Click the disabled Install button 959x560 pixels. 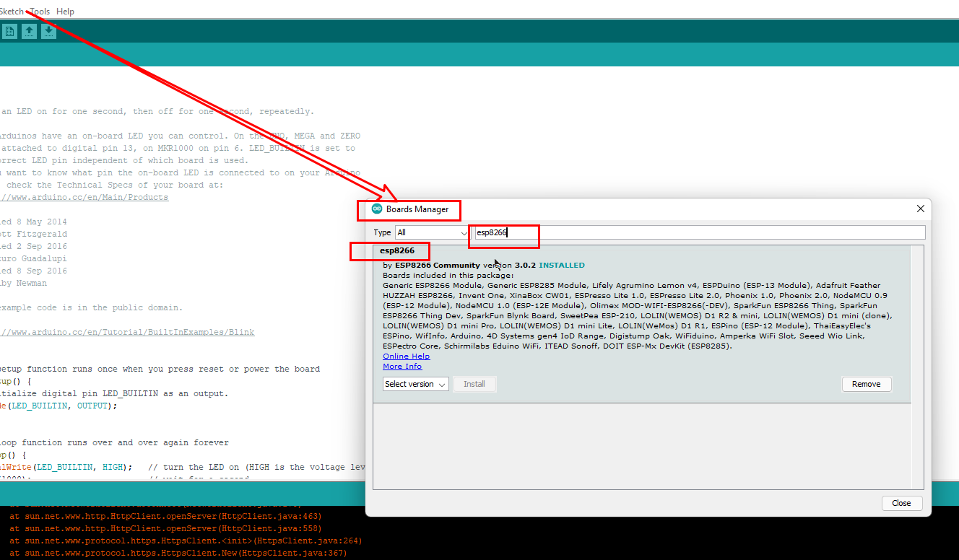[x=474, y=383]
